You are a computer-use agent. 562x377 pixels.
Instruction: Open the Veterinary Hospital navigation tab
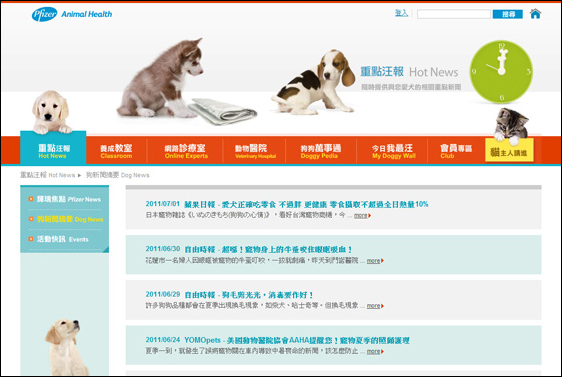pos(254,151)
